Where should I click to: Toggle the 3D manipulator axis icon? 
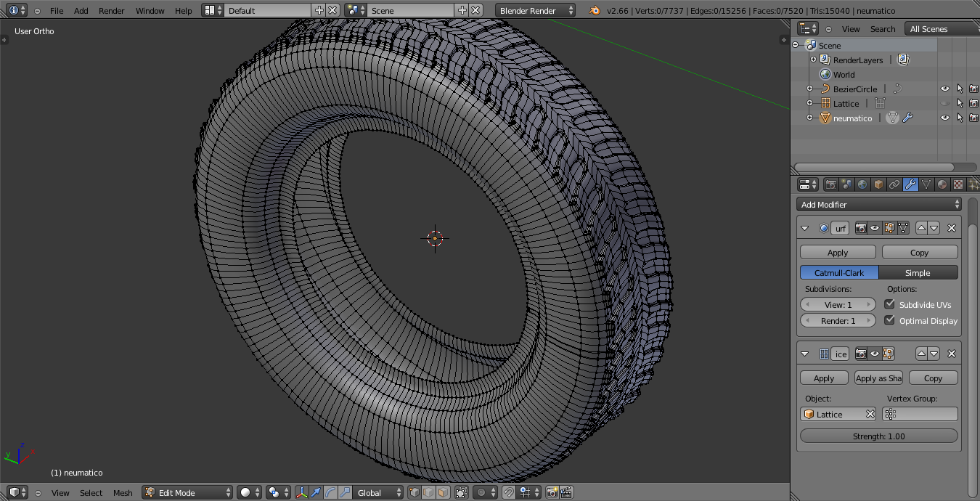[302, 492]
